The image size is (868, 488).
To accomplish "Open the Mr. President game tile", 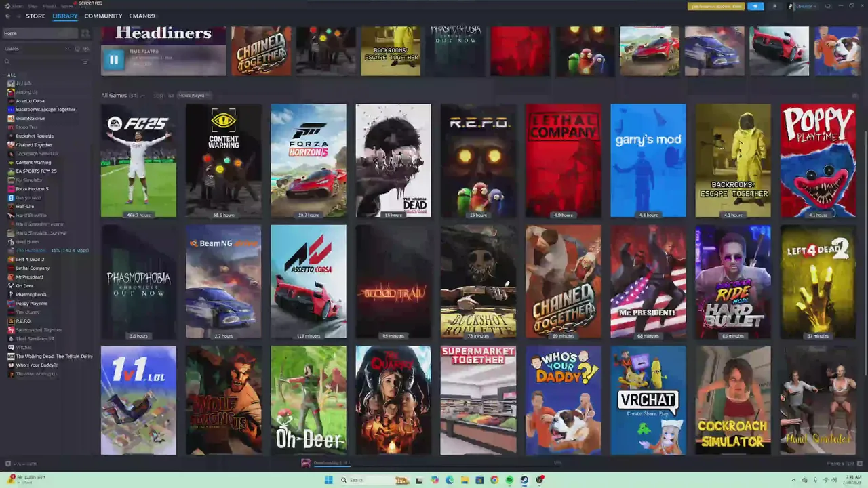I will click(x=648, y=281).
